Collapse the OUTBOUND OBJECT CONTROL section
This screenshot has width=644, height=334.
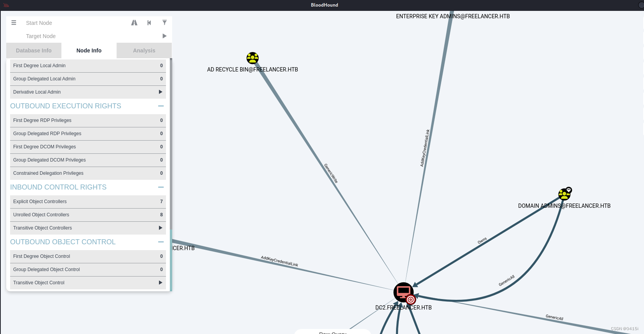click(161, 242)
